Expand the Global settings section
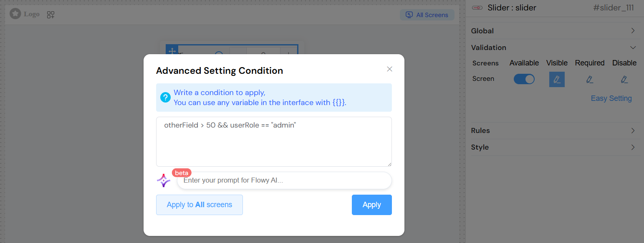This screenshot has height=243, width=644. pyautogui.click(x=633, y=30)
